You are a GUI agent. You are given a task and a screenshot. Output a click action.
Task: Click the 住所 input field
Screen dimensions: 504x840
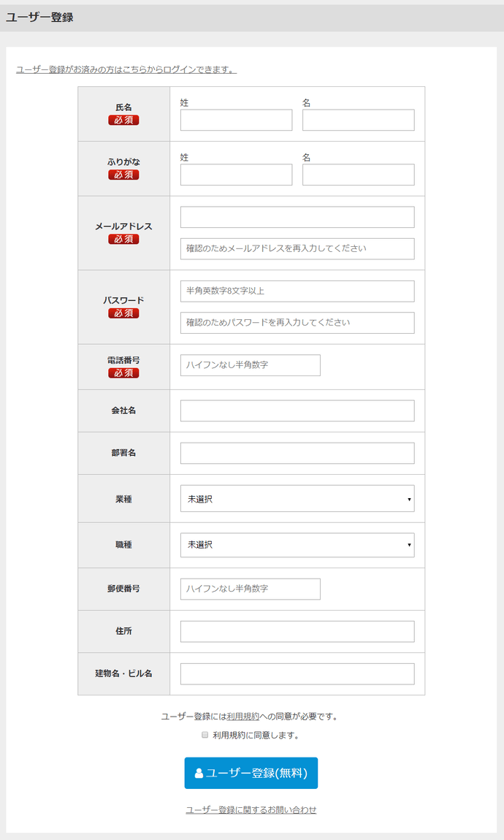click(297, 631)
